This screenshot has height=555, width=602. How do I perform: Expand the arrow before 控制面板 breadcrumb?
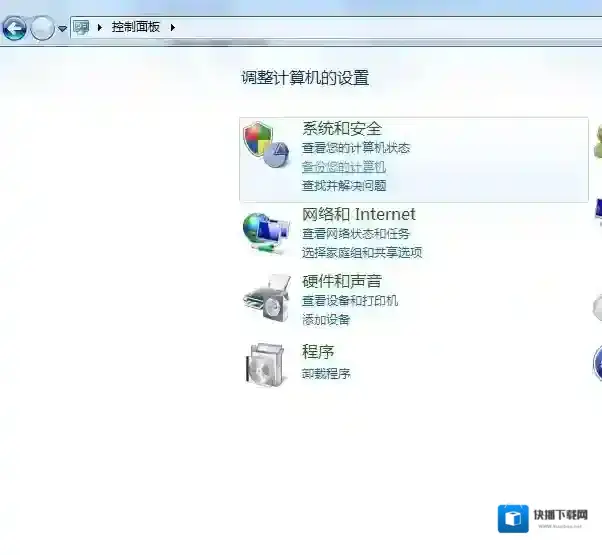100,27
